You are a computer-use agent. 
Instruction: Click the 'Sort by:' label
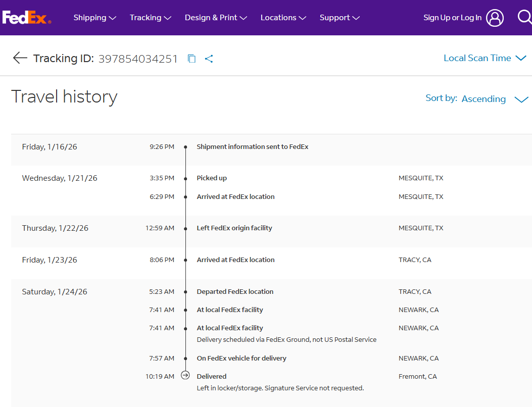[442, 98]
